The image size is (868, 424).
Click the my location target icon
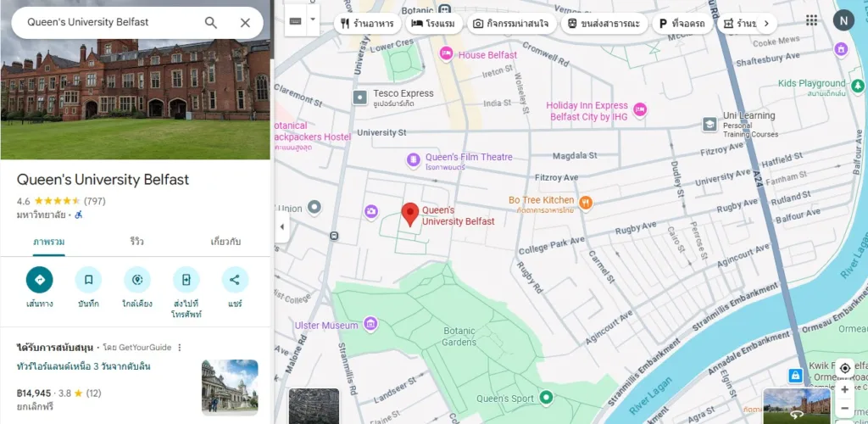tap(844, 367)
